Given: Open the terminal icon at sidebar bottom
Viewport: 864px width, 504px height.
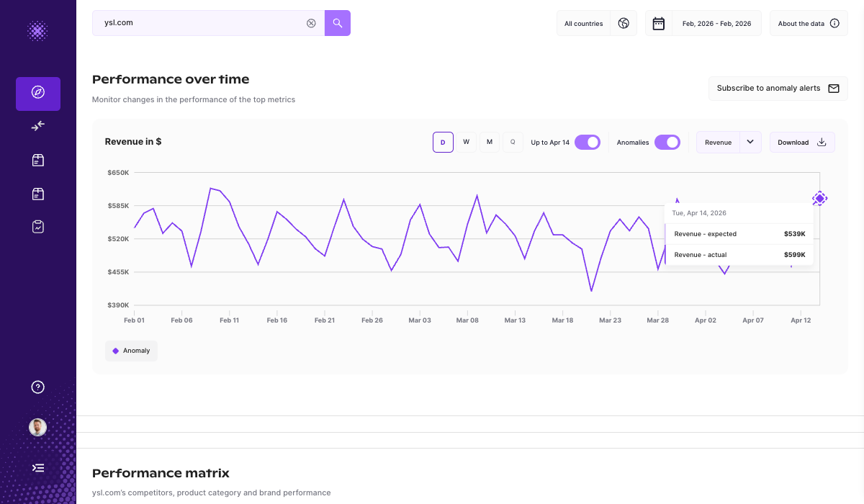Looking at the screenshot, I should (37, 467).
